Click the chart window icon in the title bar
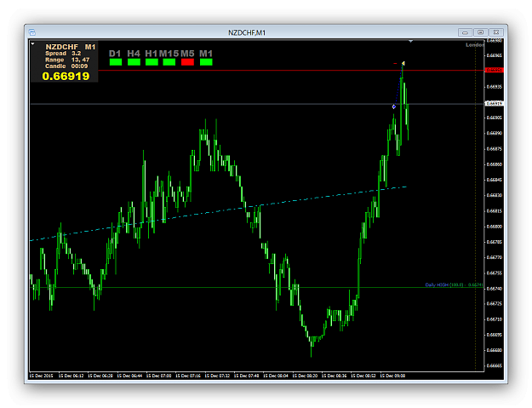Image resolution: width=532 pixels, height=408 pixels. (32, 32)
